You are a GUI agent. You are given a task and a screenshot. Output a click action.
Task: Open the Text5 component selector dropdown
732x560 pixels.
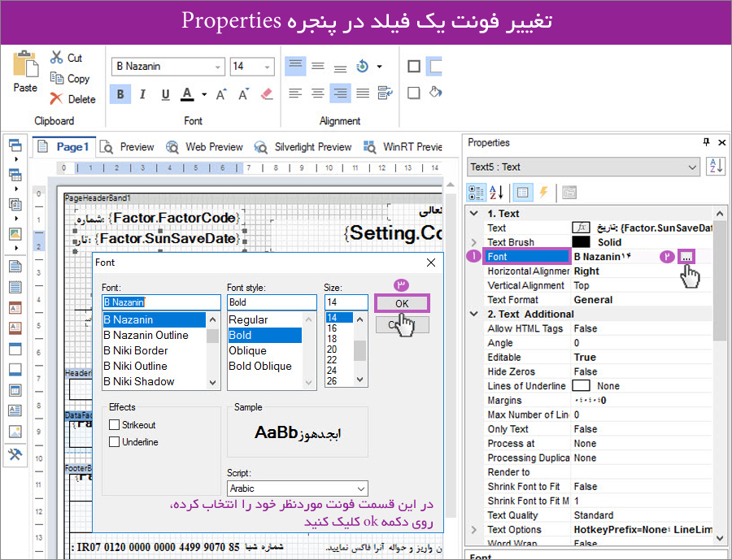coord(692,167)
